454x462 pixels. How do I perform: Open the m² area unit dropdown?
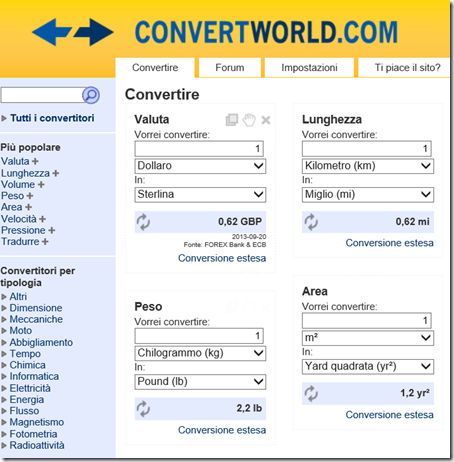(x=368, y=338)
